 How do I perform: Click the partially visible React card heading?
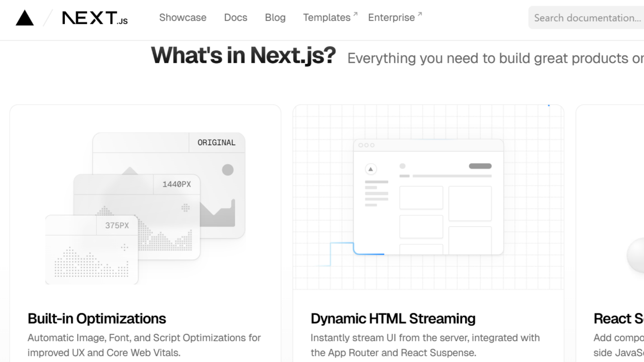[x=619, y=318]
